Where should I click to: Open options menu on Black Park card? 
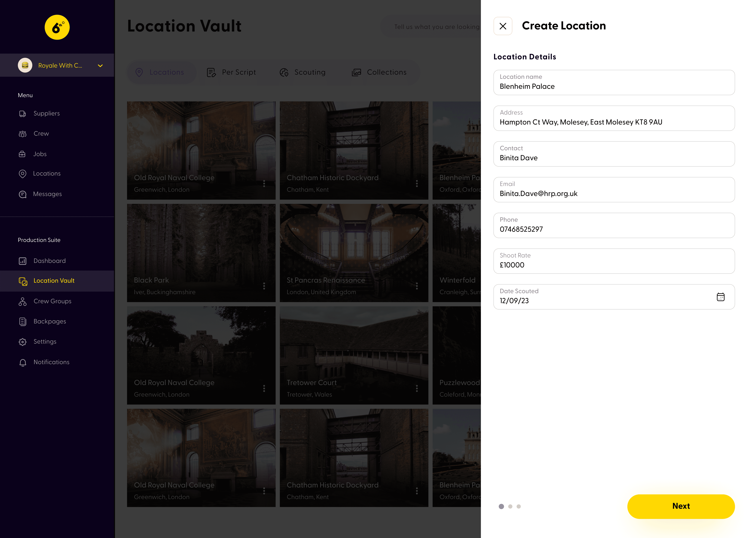click(264, 286)
